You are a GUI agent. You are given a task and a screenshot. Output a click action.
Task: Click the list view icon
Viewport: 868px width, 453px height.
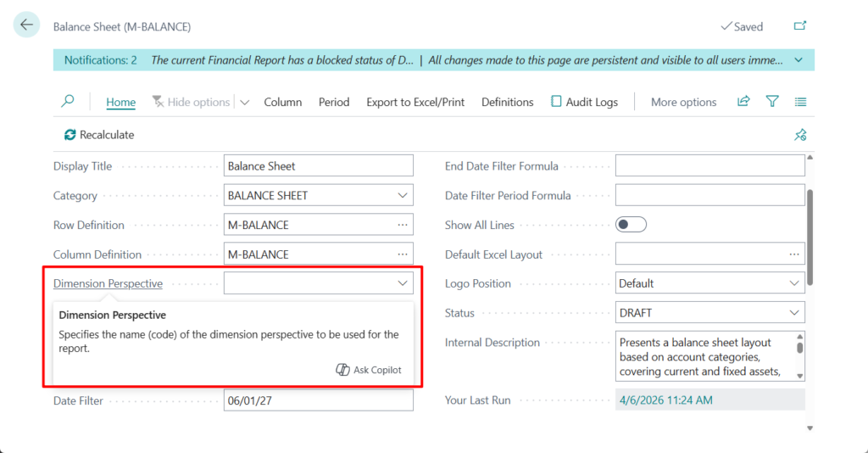[x=800, y=102]
